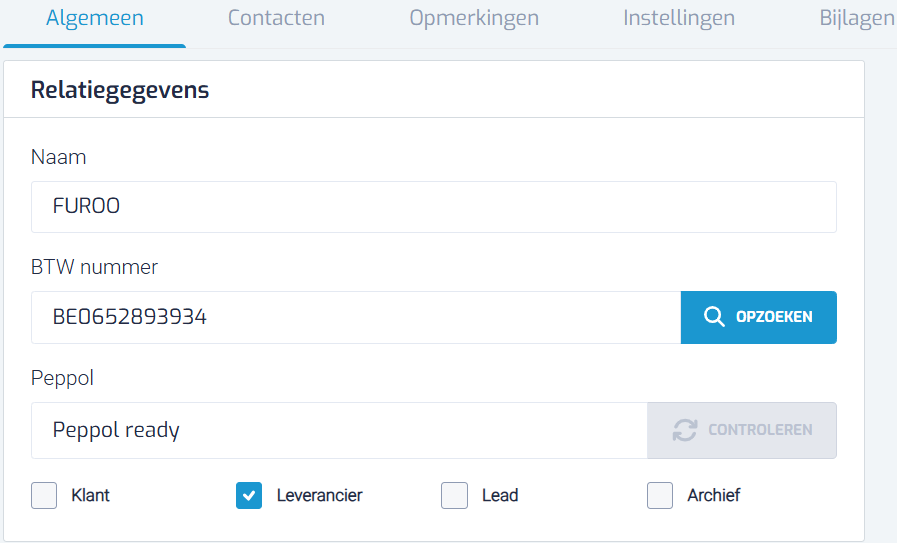Enable the Lead checkbox
Viewport: 897px width, 543px height.
coord(454,496)
